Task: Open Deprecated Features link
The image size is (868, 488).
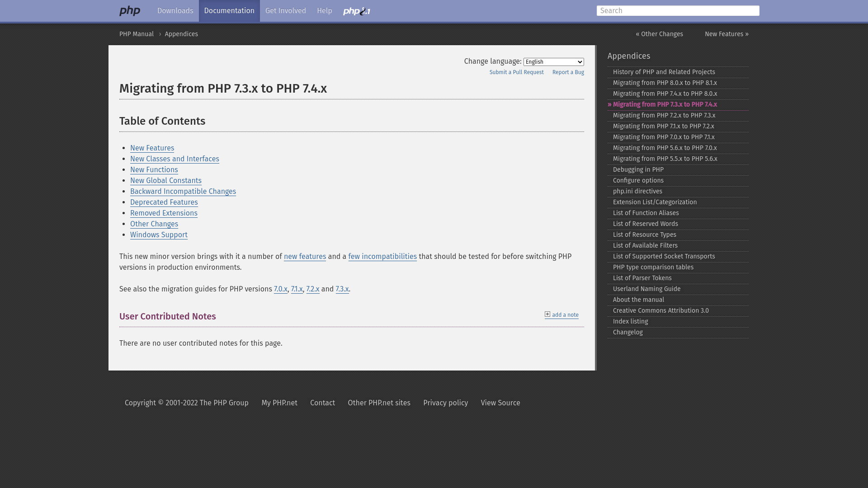Action: point(164,202)
